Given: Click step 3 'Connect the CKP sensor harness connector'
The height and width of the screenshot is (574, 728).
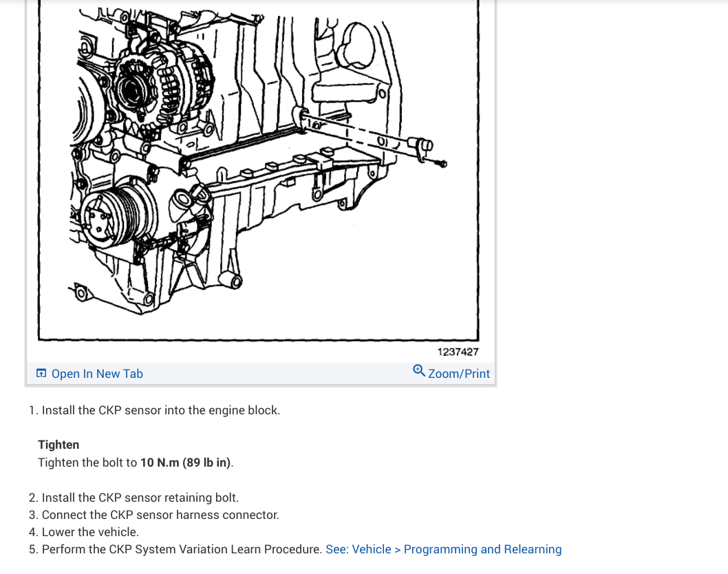Looking at the screenshot, I should pyautogui.click(x=153, y=515).
